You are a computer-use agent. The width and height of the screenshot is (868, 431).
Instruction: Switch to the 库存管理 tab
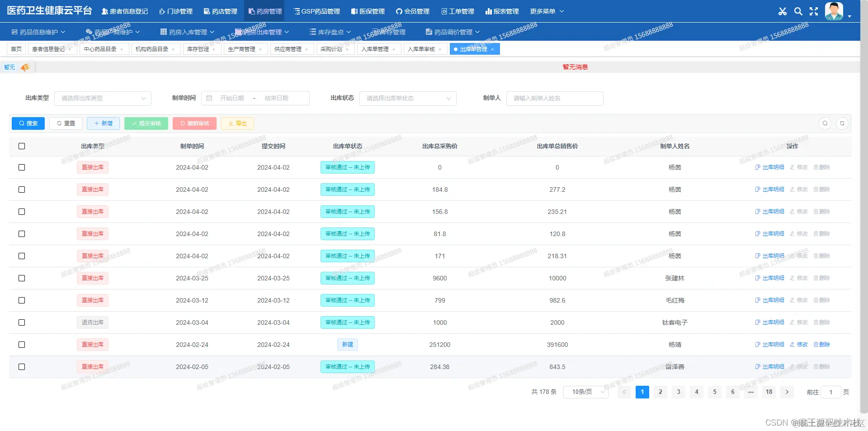click(x=199, y=49)
